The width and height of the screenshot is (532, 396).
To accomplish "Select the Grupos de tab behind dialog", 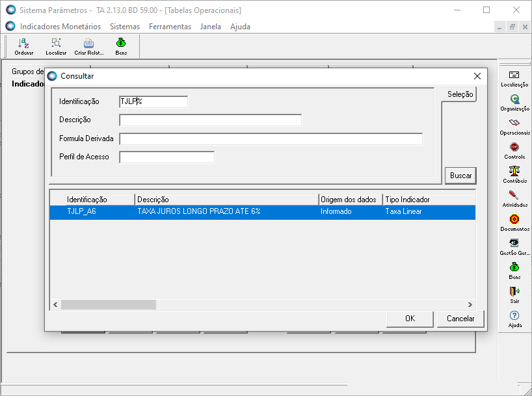I will [x=27, y=72].
